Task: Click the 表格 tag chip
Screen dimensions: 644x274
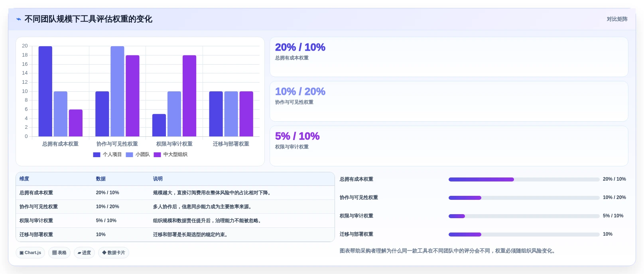Action: pyautogui.click(x=59, y=253)
